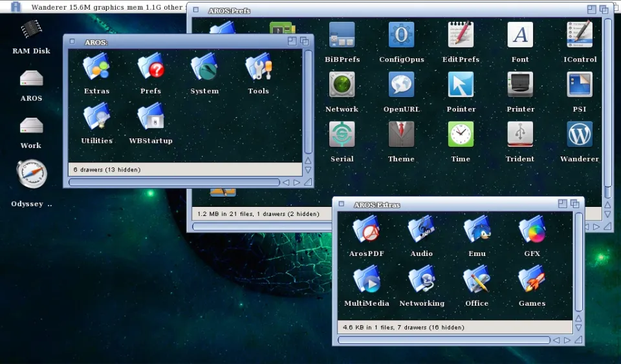This screenshot has width=621, height=364.
Task: Click the AROS:Extras window title bar
Action: click(x=453, y=204)
